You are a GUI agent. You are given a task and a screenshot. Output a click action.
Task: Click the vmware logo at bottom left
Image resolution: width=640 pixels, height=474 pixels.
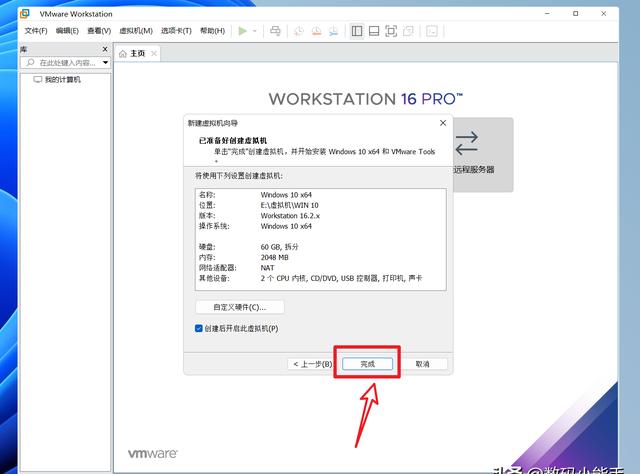153,454
